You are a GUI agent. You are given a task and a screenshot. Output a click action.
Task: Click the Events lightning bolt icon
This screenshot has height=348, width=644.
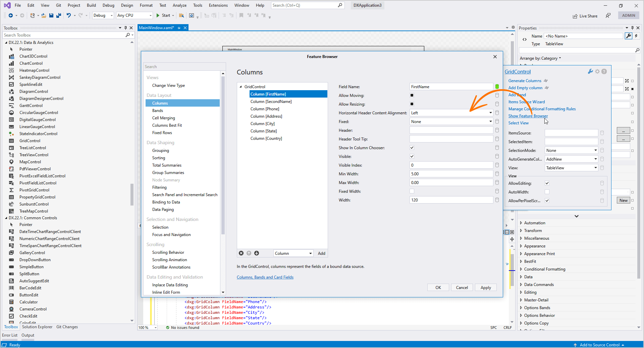[636, 36]
